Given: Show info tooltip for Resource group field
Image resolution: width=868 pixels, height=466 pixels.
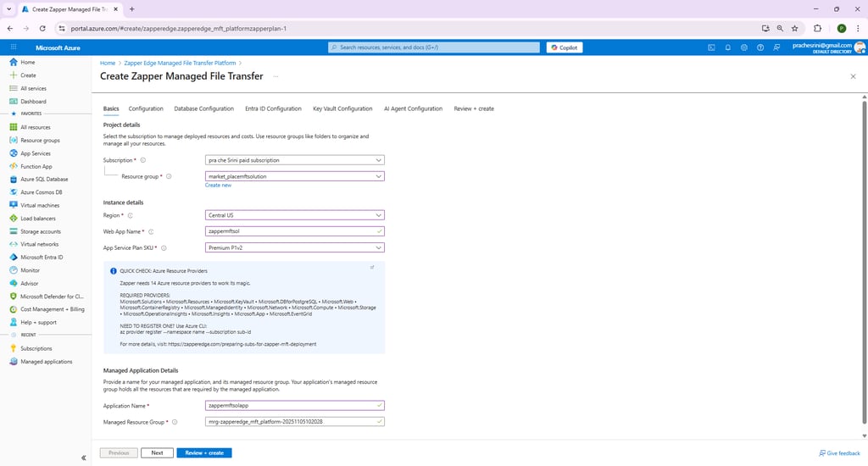Looking at the screenshot, I should [169, 176].
